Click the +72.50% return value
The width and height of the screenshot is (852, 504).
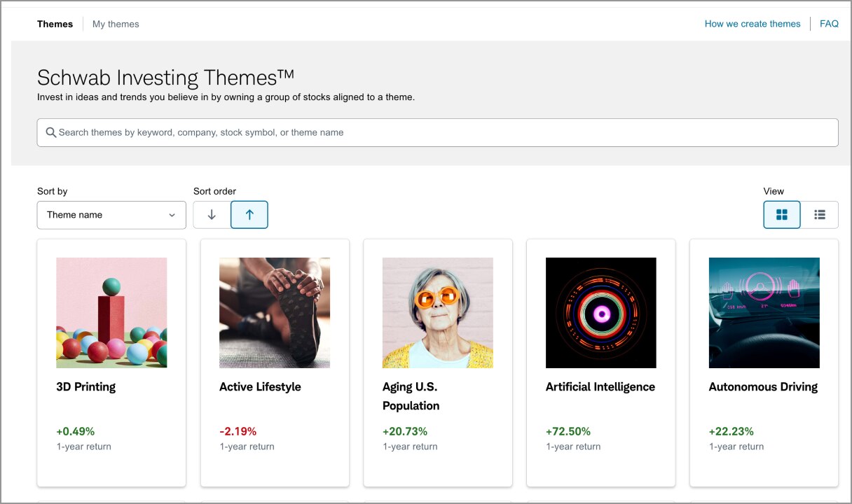(x=568, y=431)
